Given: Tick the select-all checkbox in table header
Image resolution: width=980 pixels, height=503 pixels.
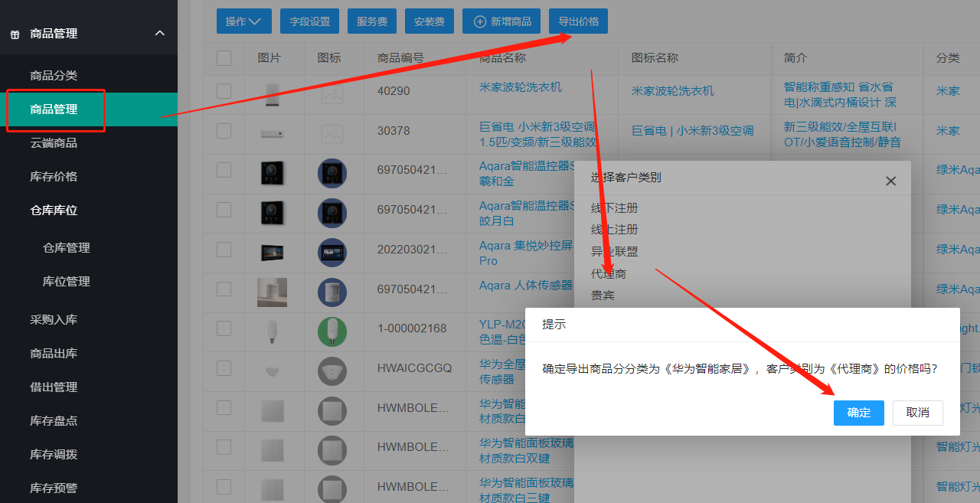Looking at the screenshot, I should pyautogui.click(x=224, y=58).
